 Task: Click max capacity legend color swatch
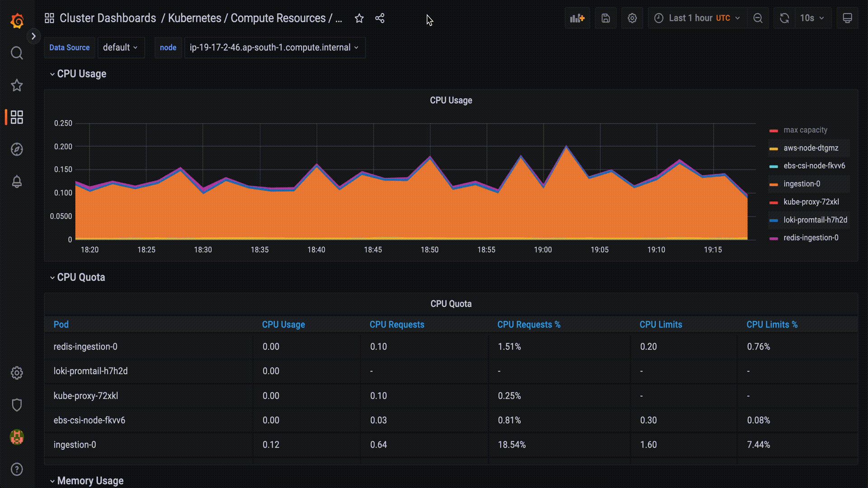click(x=774, y=131)
